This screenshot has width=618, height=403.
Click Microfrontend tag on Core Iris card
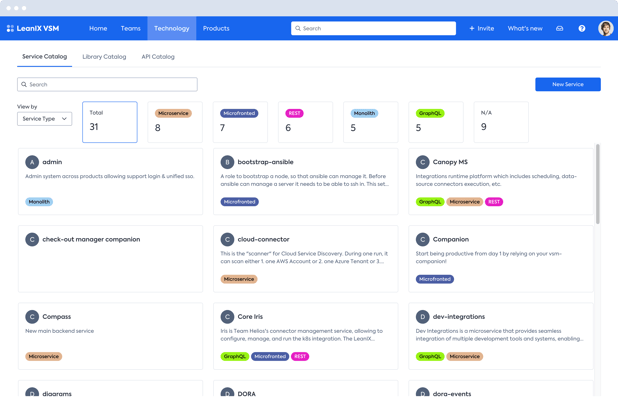(x=270, y=356)
